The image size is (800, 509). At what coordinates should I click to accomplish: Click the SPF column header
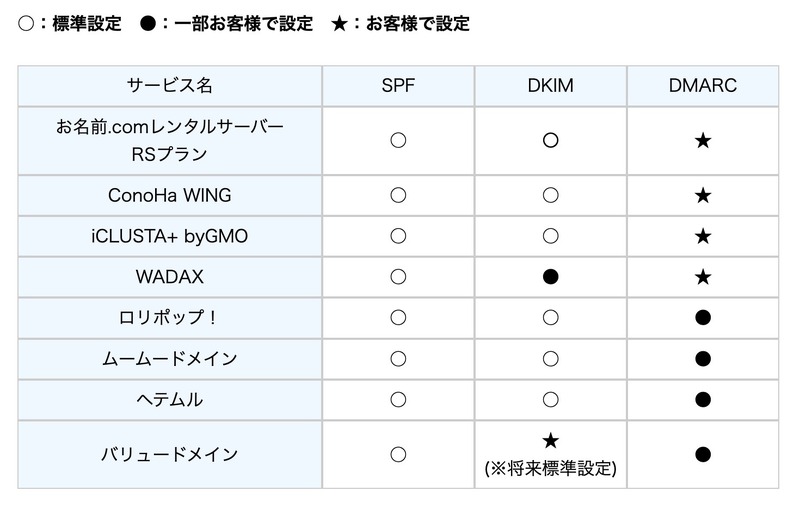398,86
